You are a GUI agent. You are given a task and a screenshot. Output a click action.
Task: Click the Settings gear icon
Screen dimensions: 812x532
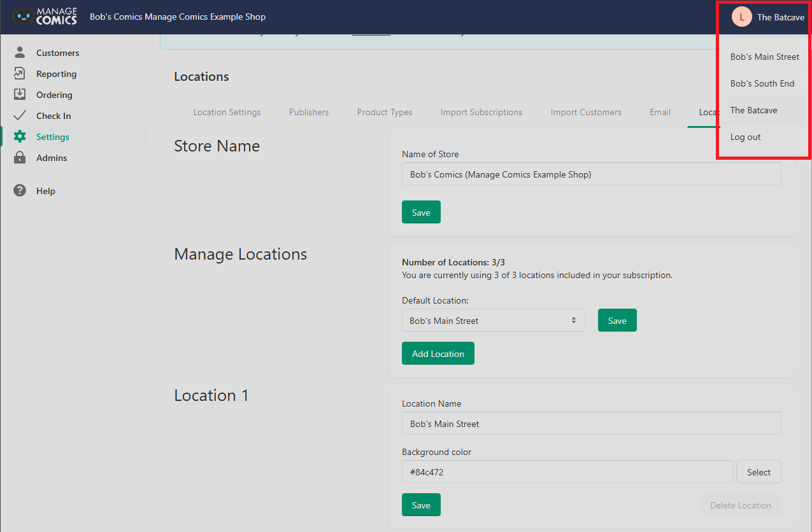point(20,137)
